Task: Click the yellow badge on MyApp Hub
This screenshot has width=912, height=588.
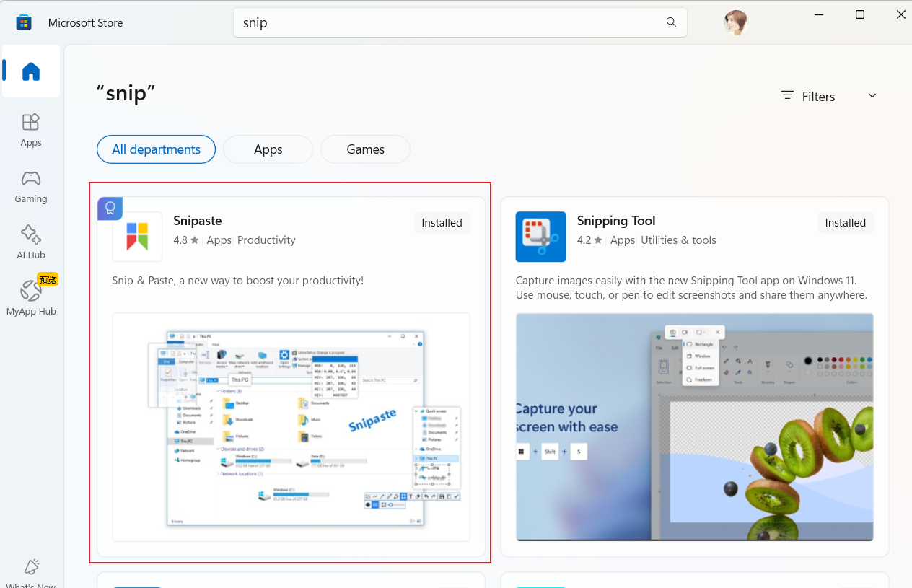Action: tap(48, 279)
